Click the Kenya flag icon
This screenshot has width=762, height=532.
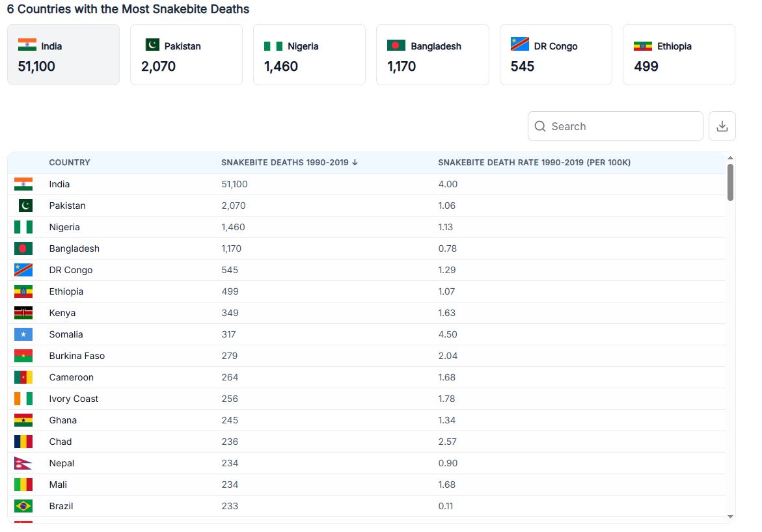(23, 313)
